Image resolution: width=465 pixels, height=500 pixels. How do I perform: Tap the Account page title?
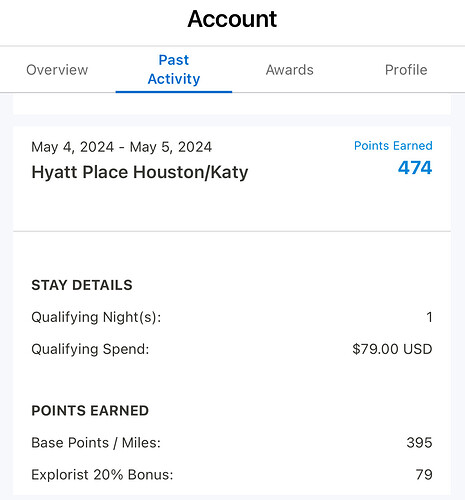[x=232, y=19]
